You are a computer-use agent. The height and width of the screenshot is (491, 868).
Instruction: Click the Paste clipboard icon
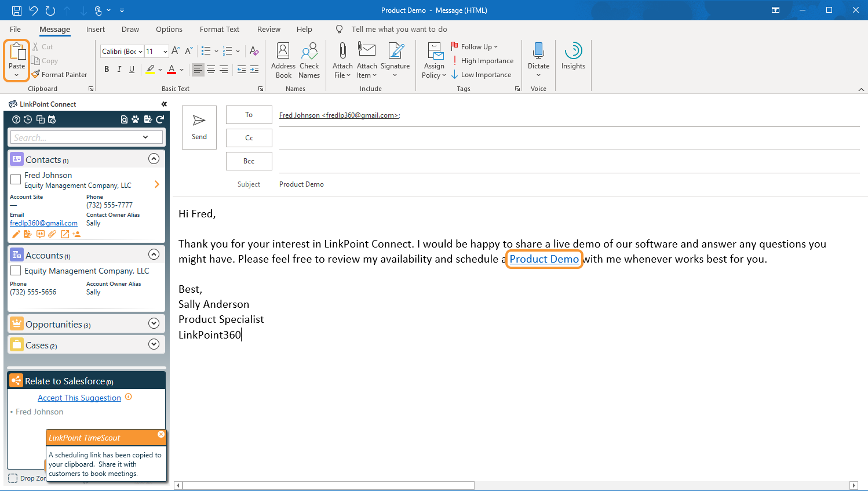[17, 52]
